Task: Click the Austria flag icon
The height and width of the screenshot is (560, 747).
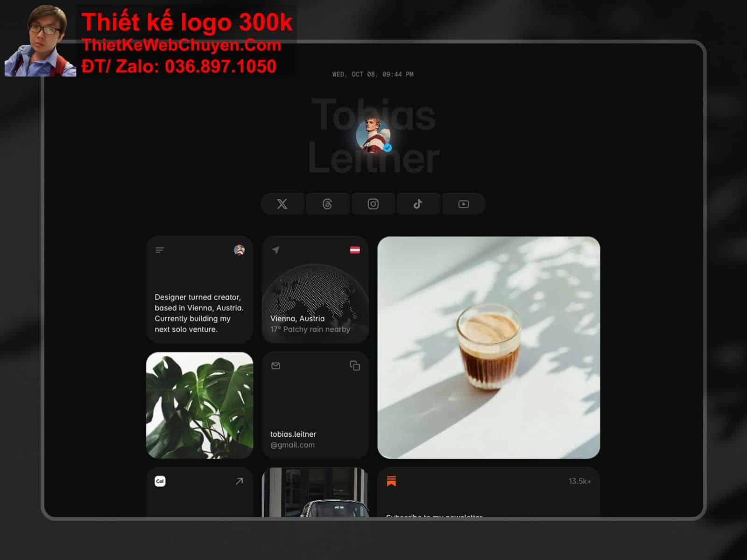Action: (355, 250)
